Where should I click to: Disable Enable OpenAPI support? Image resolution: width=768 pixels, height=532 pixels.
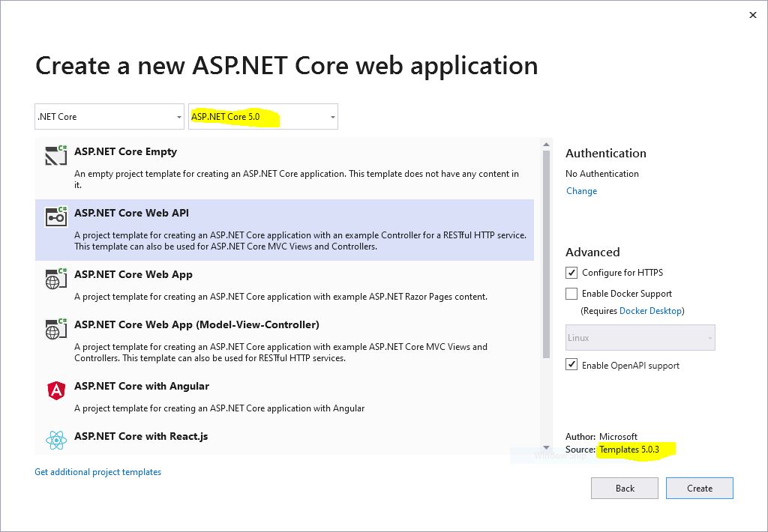(x=572, y=365)
